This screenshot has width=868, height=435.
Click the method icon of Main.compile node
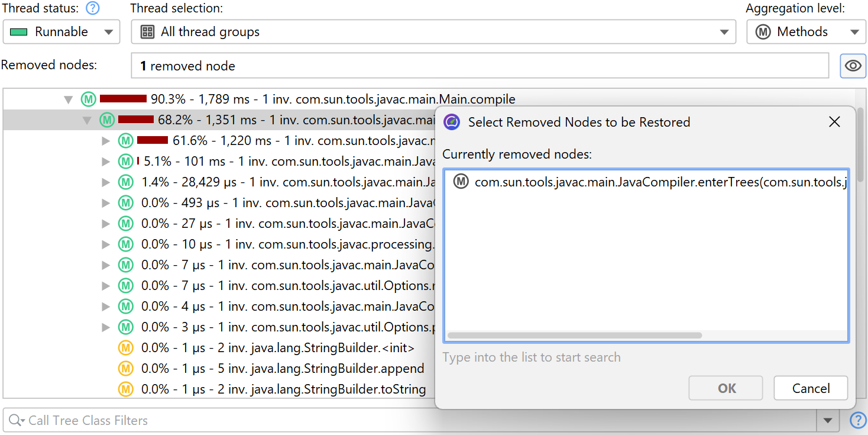[x=88, y=99]
